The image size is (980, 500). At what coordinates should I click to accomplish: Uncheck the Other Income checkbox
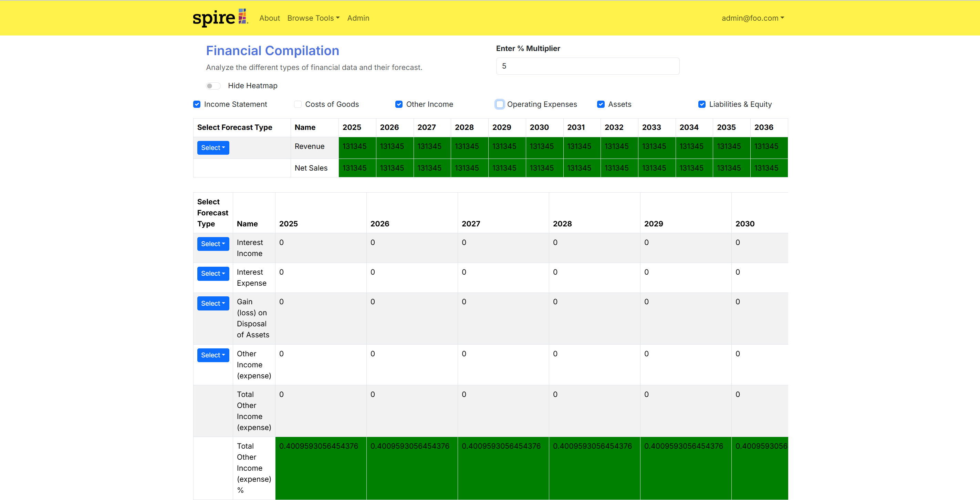[x=399, y=104]
